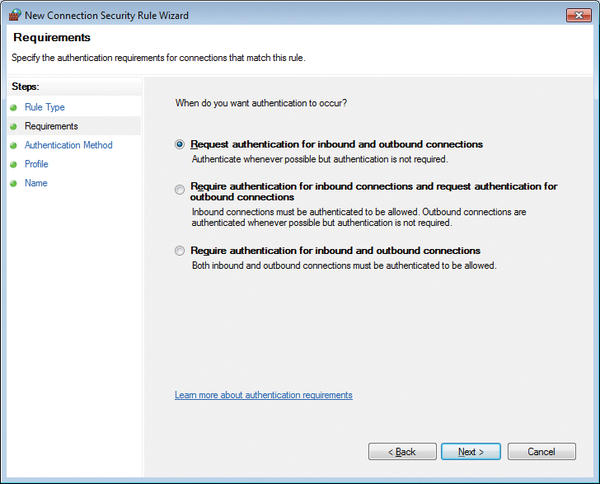Click the green bullet beside Profile

[14, 165]
